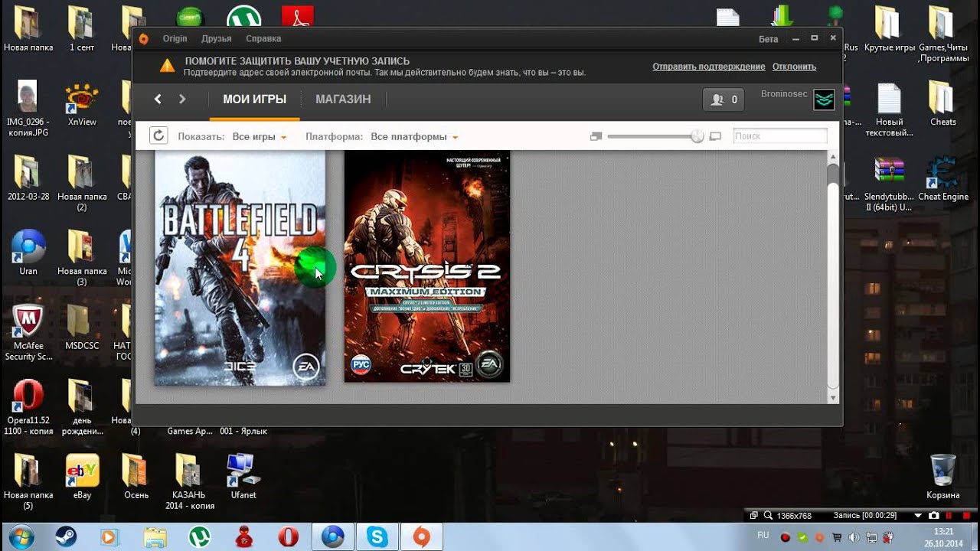
Task: Go back with the left arrow
Action: pos(158,99)
